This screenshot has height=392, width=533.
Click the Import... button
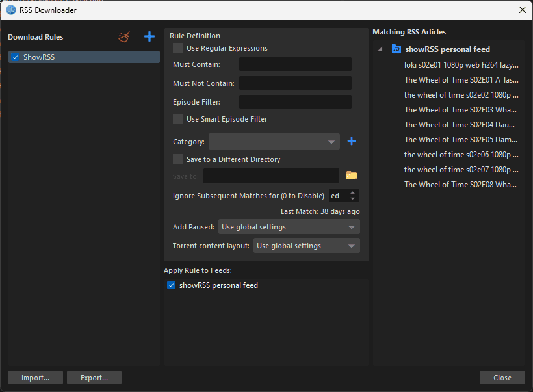click(35, 378)
